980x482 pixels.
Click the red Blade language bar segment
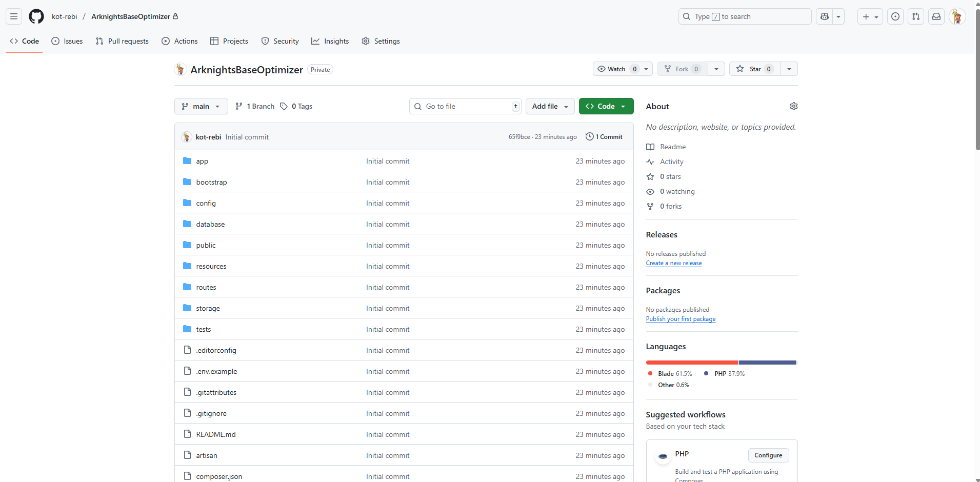[692, 363]
